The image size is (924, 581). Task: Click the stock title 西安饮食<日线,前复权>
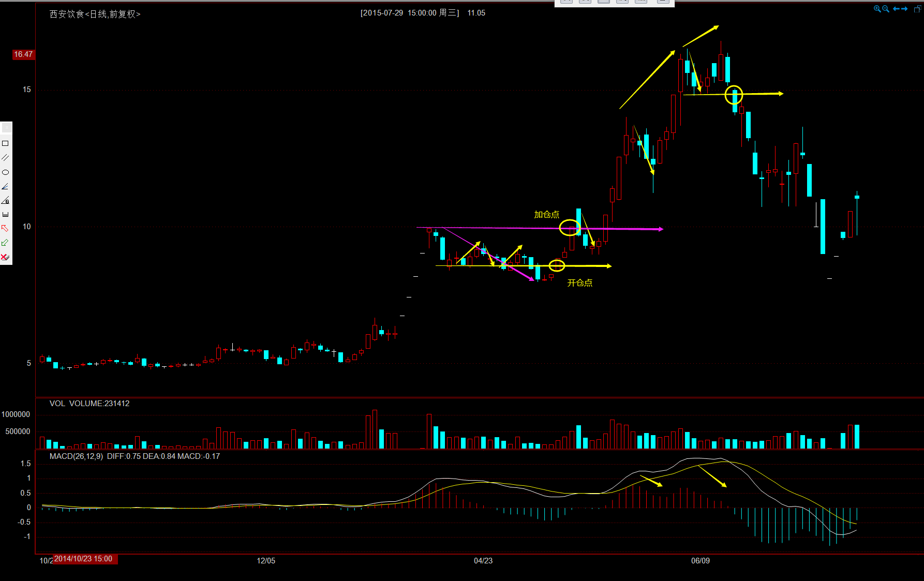pos(95,14)
